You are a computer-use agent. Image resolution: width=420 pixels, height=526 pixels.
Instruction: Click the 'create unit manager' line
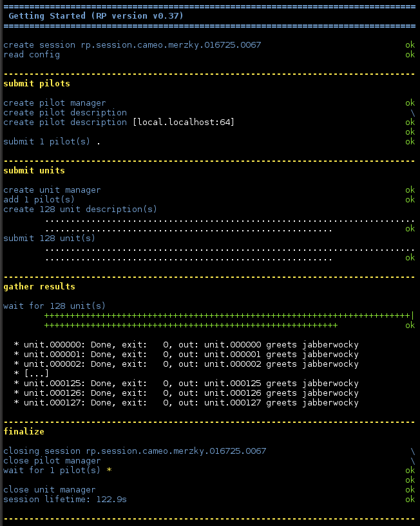tap(52, 190)
